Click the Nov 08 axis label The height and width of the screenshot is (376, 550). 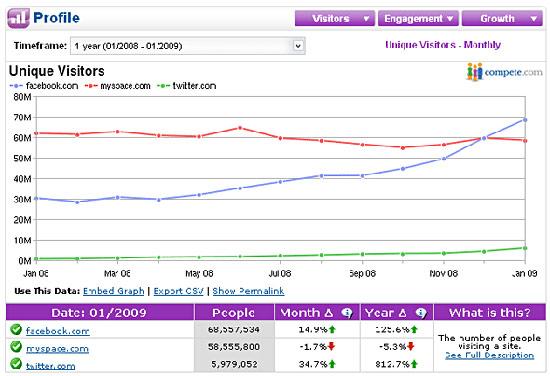tap(443, 274)
